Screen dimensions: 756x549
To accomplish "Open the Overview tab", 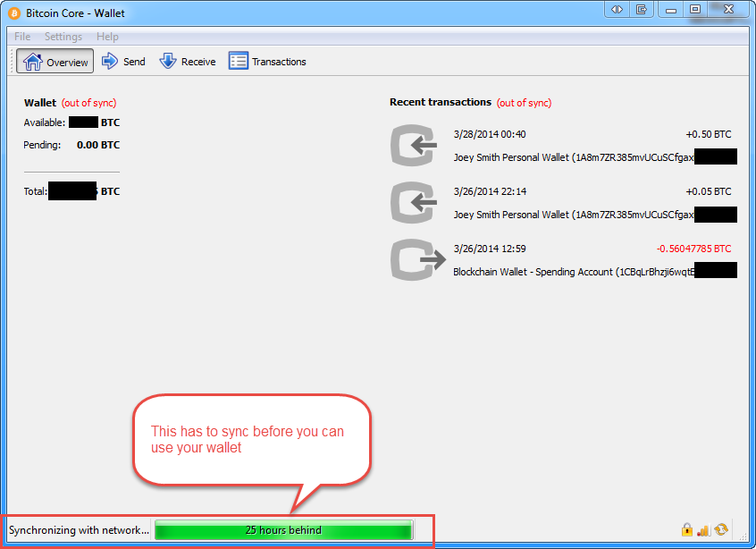I will [x=55, y=62].
